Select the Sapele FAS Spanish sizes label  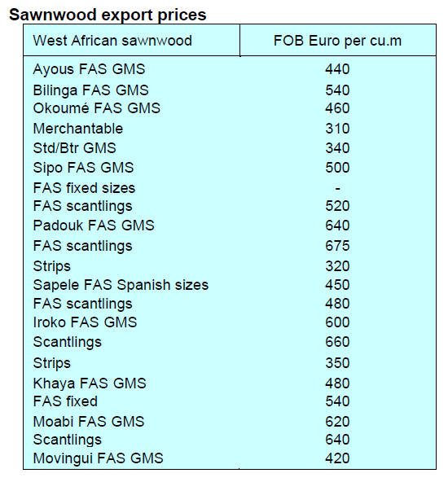121,285
